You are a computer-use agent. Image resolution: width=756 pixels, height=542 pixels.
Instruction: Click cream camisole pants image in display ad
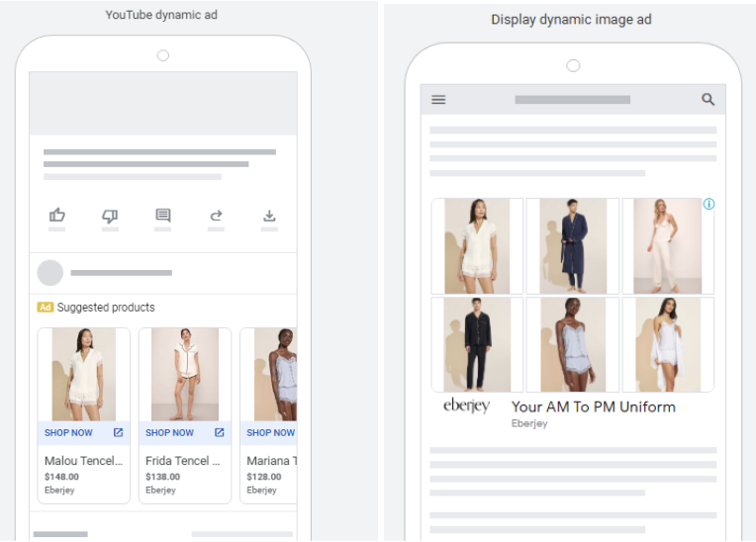pyautogui.click(x=668, y=245)
